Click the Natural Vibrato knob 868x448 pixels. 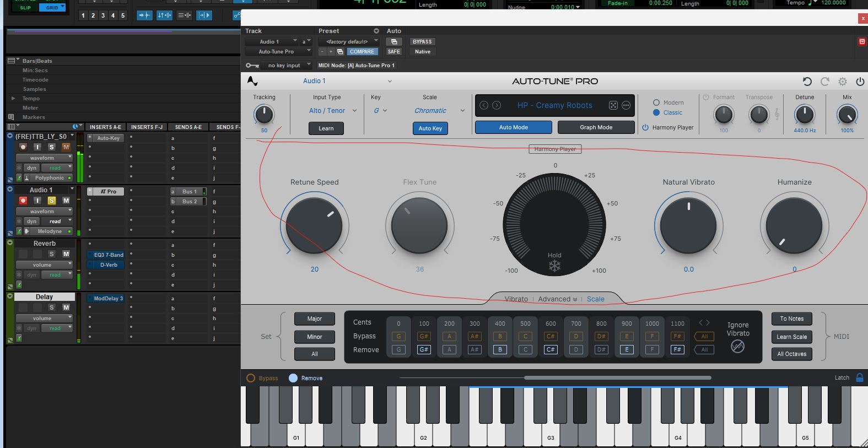click(x=688, y=225)
